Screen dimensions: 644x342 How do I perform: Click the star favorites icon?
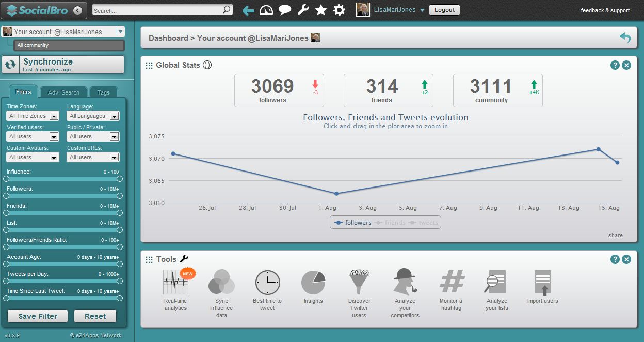point(321,10)
